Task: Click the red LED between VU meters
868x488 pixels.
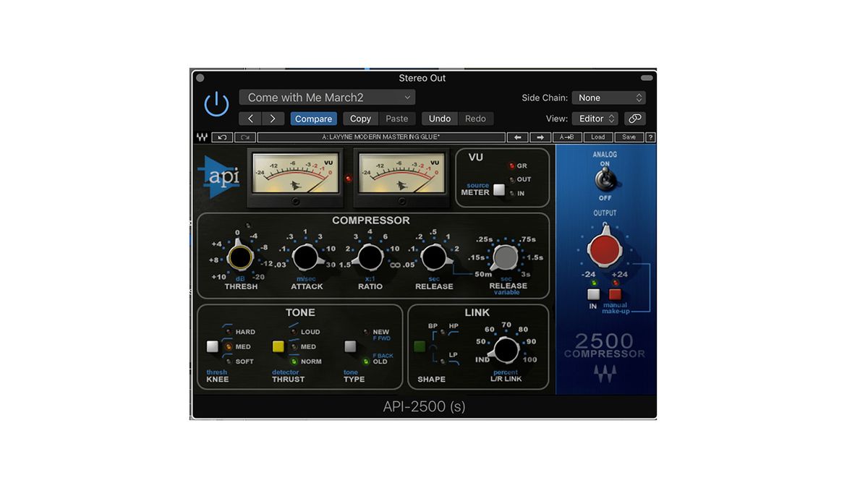Action: 349,178
